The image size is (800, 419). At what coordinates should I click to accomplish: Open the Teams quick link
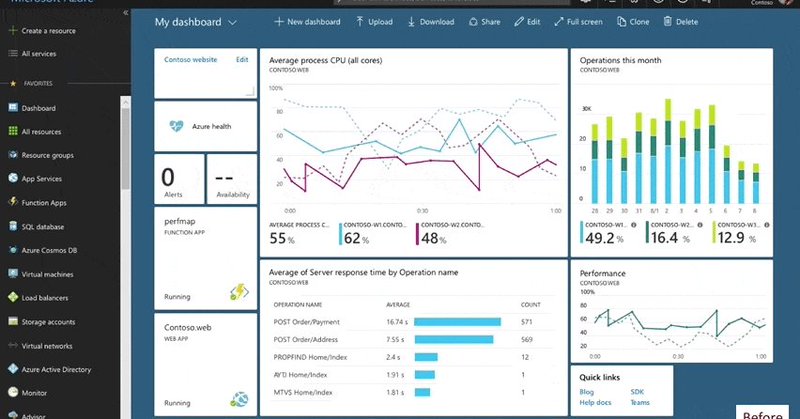640,403
